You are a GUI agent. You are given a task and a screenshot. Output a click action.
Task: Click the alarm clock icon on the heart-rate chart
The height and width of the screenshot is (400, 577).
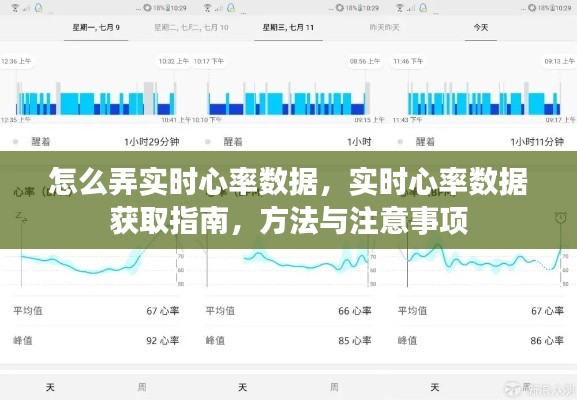[x=560, y=218]
